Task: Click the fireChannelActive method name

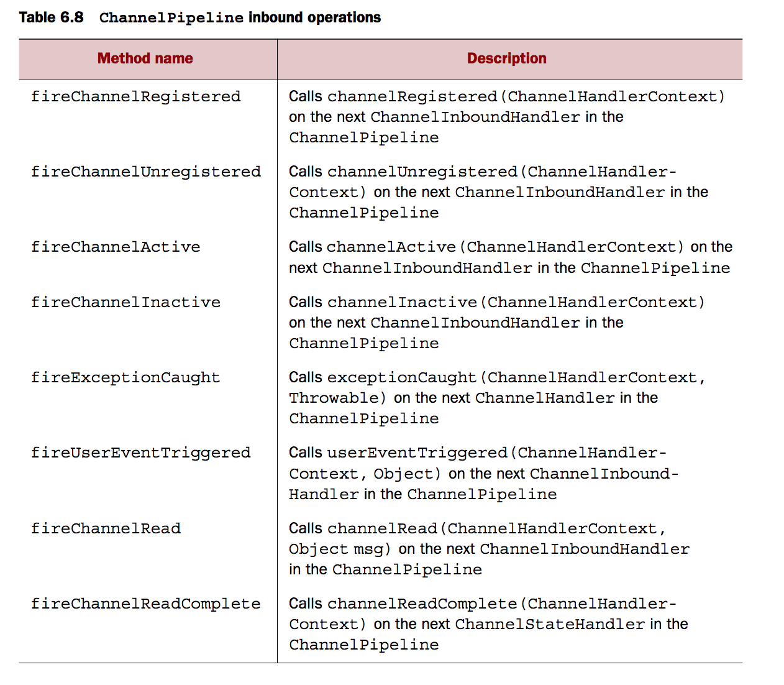Action: tap(116, 247)
